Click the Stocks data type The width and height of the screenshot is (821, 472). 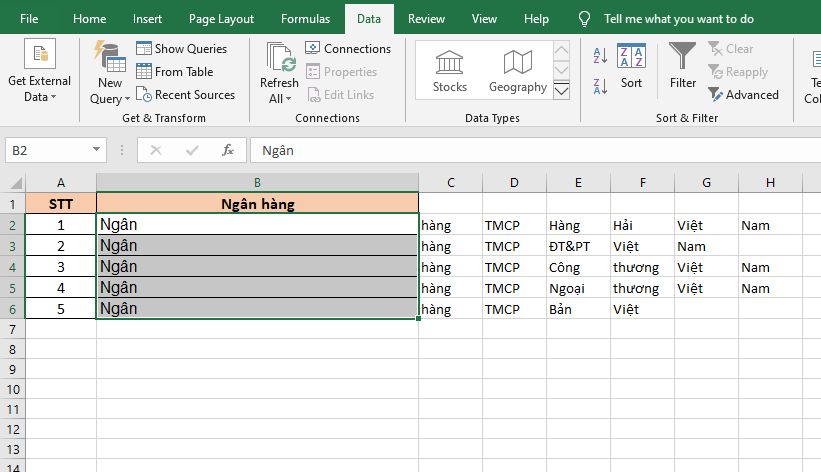pos(449,71)
